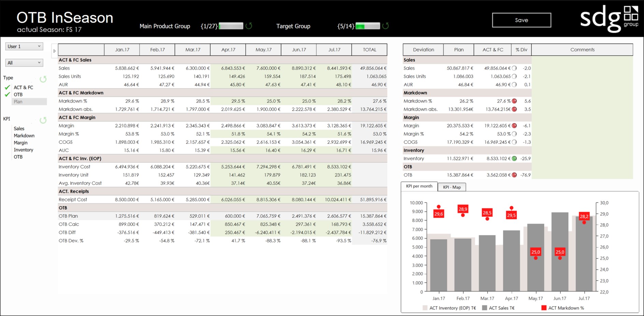Toggle the OTB type checkmark
The image size is (644, 316).
click(7, 94)
